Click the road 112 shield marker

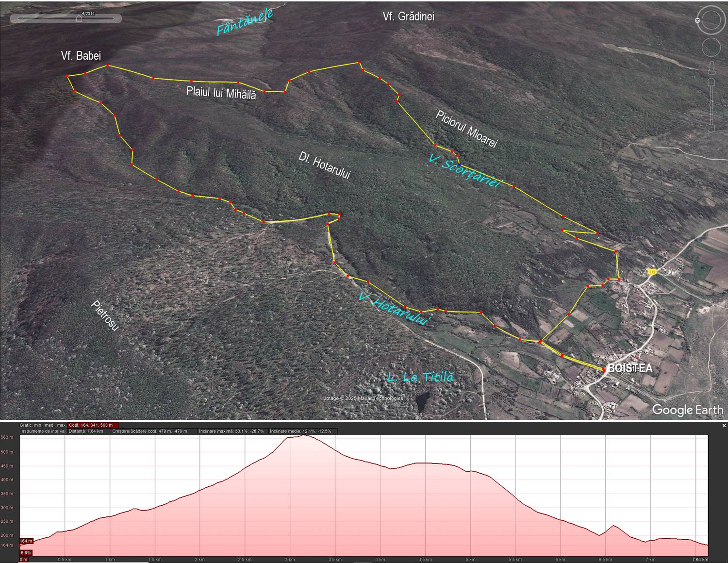click(652, 272)
